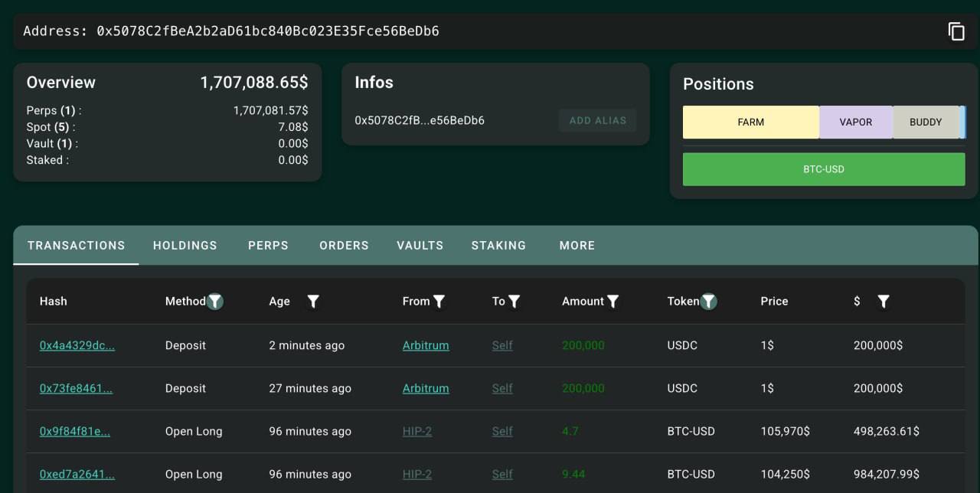Click Arbitrum link in 27 minutes ago row
Image resolution: width=980 pixels, height=493 pixels.
pyautogui.click(x=426, y=388)
